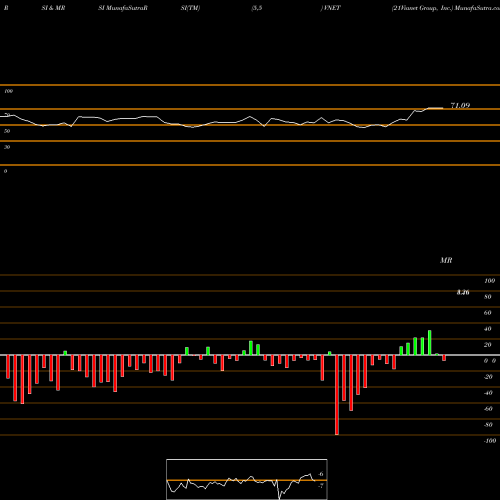Click the -6 label in mini chart
The width and height of the screenshot is (500, 500).
(321, 474)
